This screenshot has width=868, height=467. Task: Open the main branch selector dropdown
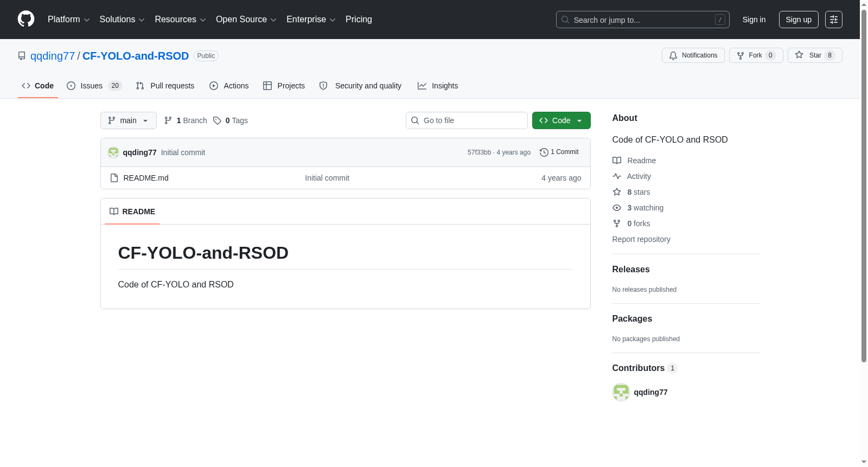129,120
